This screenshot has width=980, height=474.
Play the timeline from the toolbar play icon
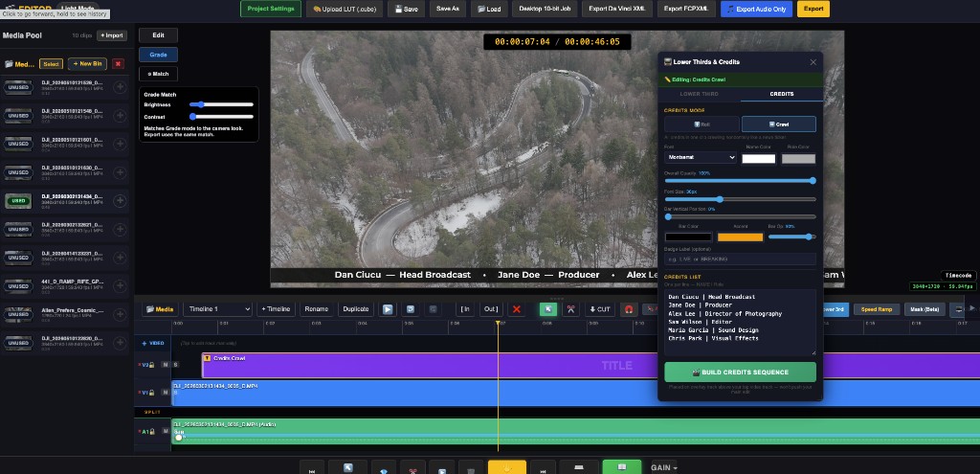pos(388,309)
